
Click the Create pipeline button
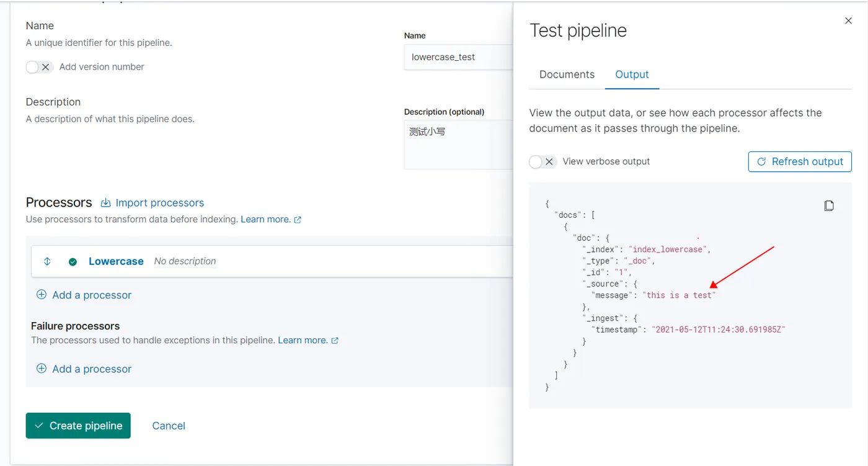[x=78, y=426]
